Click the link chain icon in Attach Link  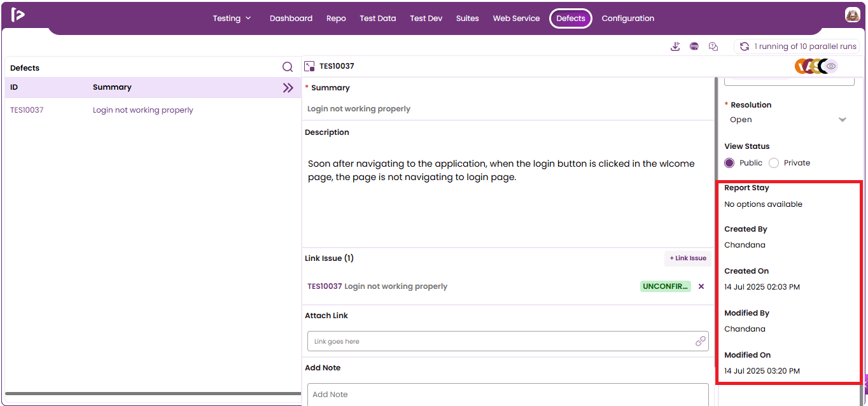click(701, 341)
